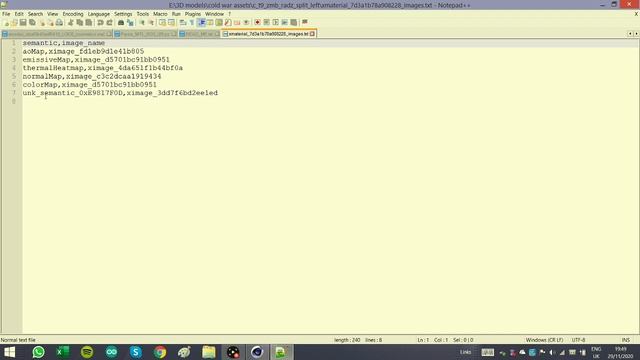Close the images.txt tab via its X

click(x=312, y=34)
